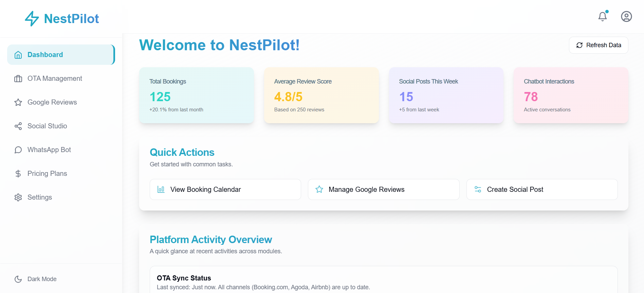Open the user profile avatar icon

(626, 16)
